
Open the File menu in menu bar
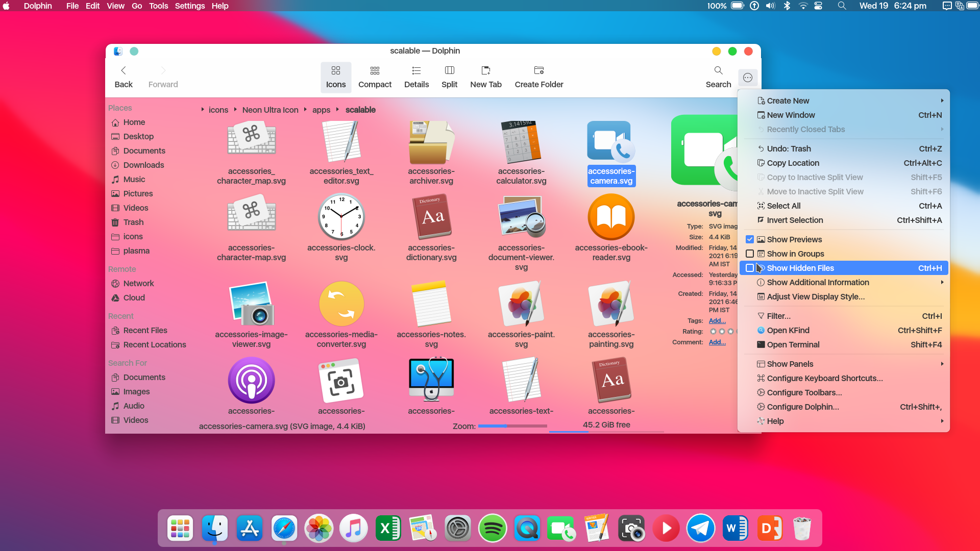[x=72, y=6]
